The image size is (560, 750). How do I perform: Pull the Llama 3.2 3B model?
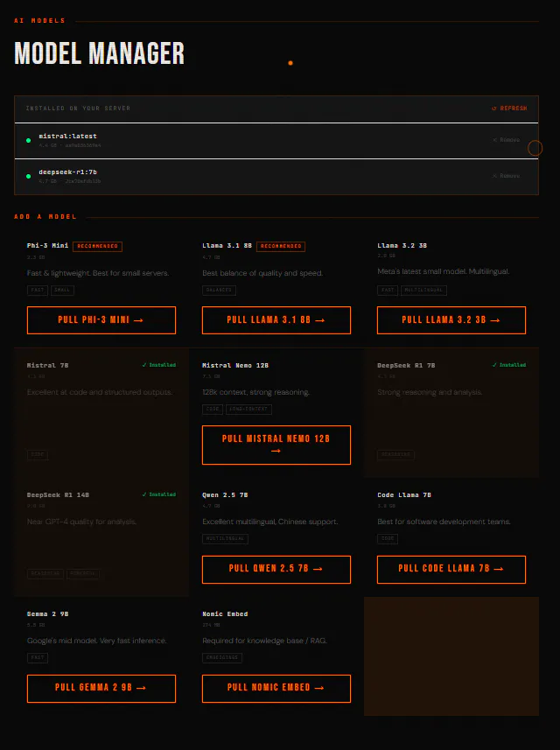tap(451, 320)
